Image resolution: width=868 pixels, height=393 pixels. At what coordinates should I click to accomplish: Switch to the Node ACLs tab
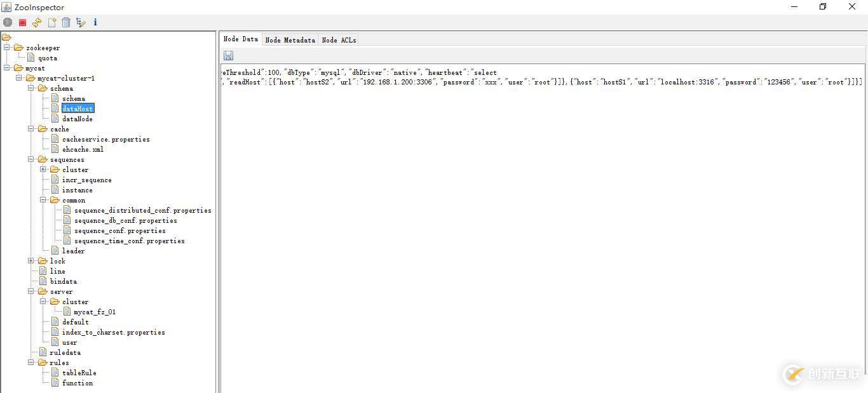(339, 40)
